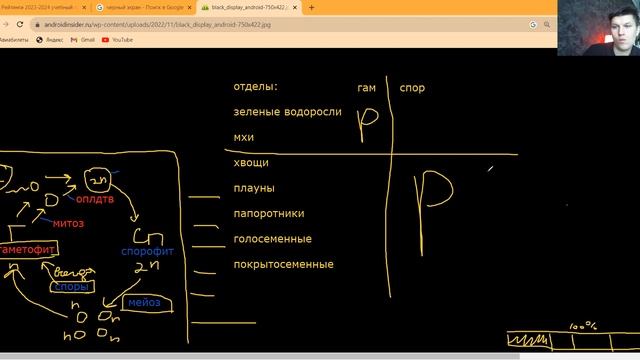Click the red 'оплдтв' label
Viewport: 640px width, 360px height.
click(x=95, y=200)
